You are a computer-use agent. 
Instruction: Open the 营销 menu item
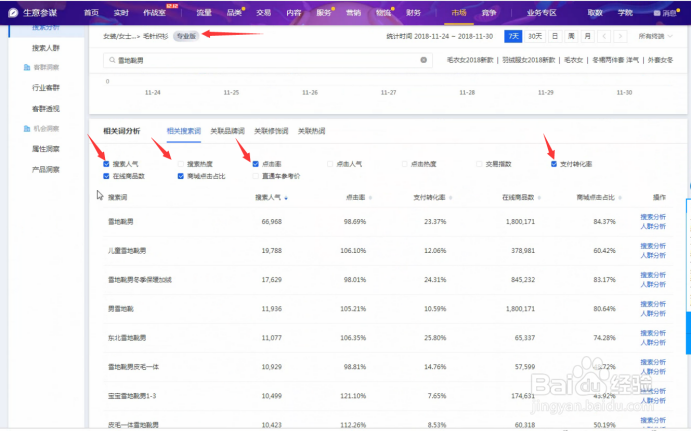click(x=354, y=13)
